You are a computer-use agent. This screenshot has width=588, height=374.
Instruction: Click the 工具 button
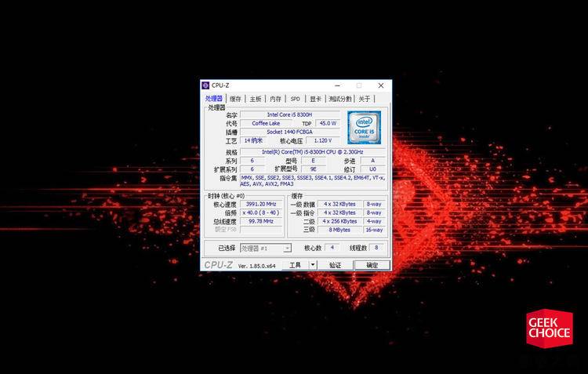(x=295, y=265)
